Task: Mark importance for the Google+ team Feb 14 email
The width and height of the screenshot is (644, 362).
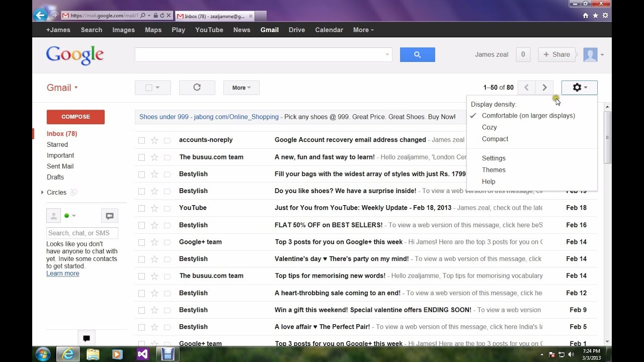Action: 168,242
